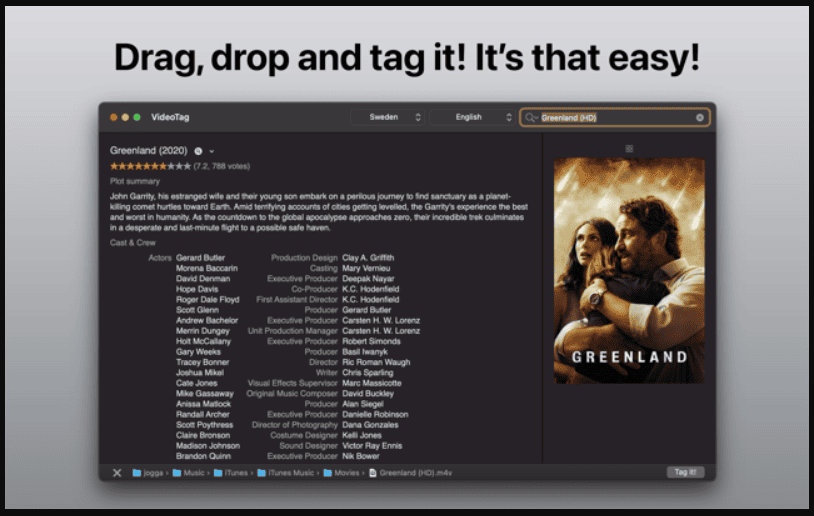This screenshot has width=814, height=516.
Task: Click the round icon beside Greenland (2020)
Action: [198, 151]
